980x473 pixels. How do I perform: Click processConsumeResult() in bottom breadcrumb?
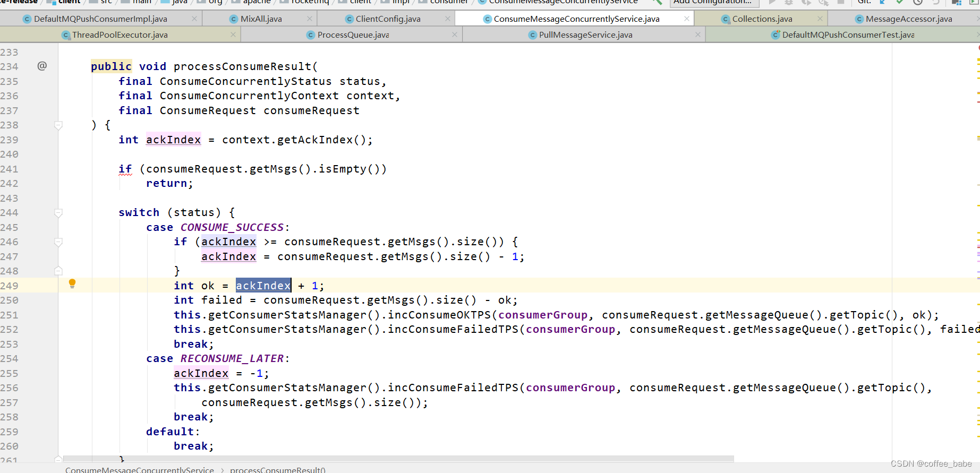(278, 470)
